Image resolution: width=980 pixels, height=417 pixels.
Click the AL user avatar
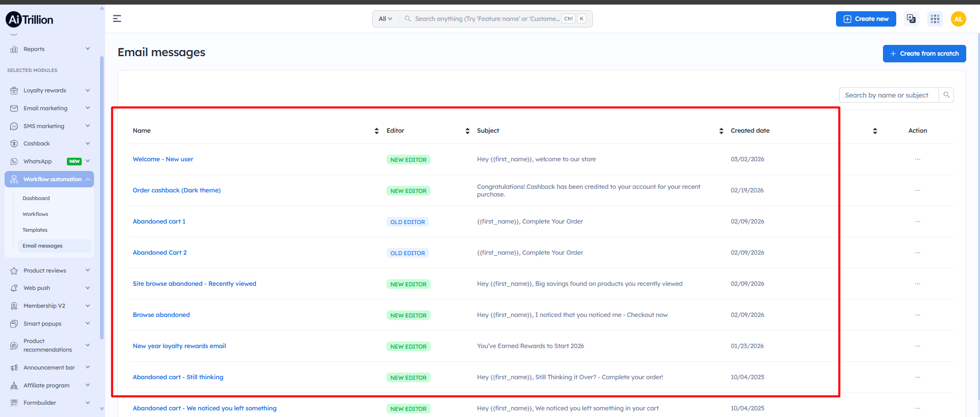point(958,19)
